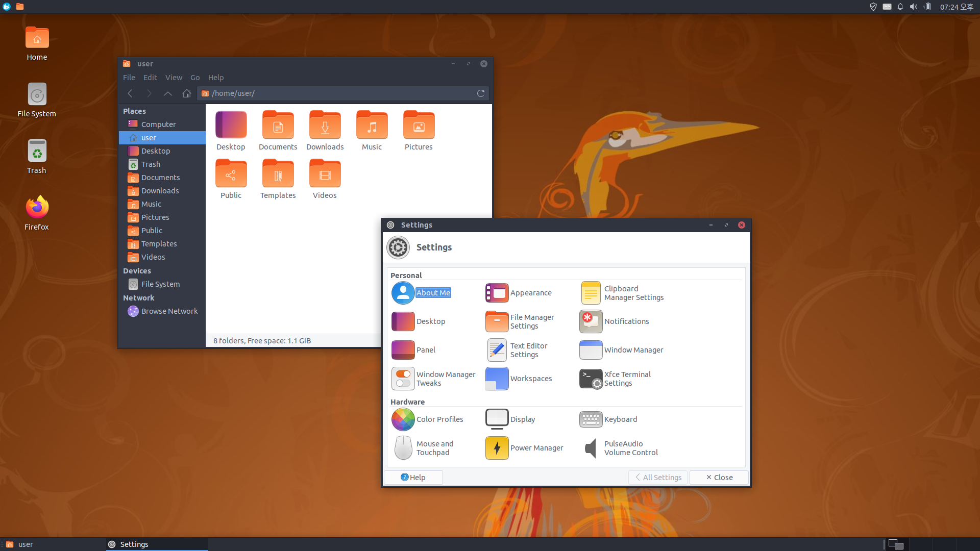Click Close button in Settings dialog
This screenshot has width=980, height=551.
pos(719,478)
